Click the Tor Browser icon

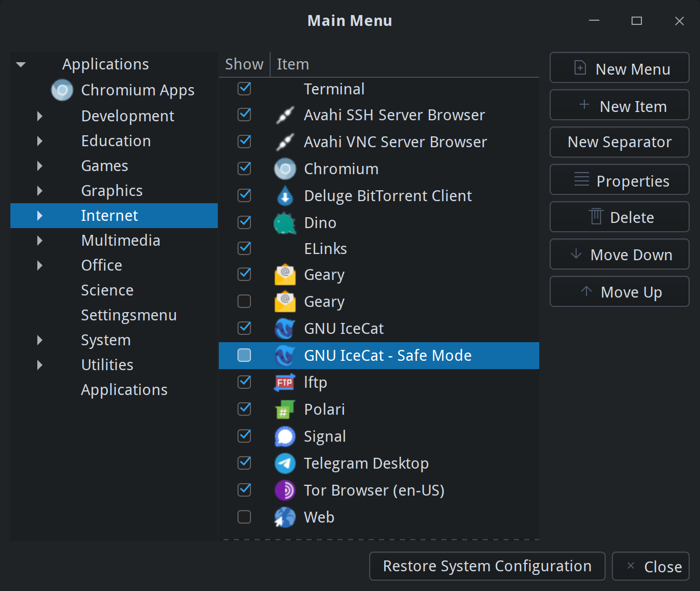[x=285, y=490]
